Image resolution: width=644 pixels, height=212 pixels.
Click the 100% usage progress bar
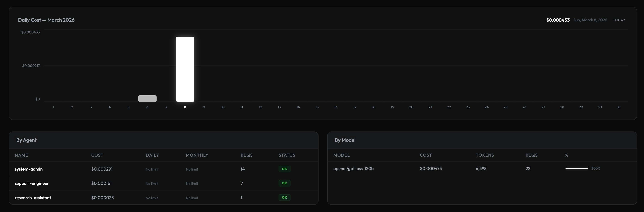coord(577,168)
